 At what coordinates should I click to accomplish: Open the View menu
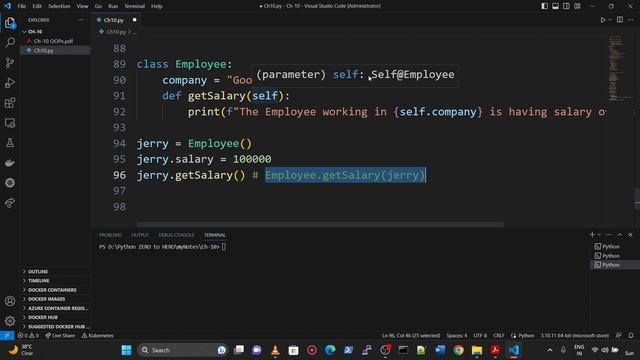[x=82, y=6]
